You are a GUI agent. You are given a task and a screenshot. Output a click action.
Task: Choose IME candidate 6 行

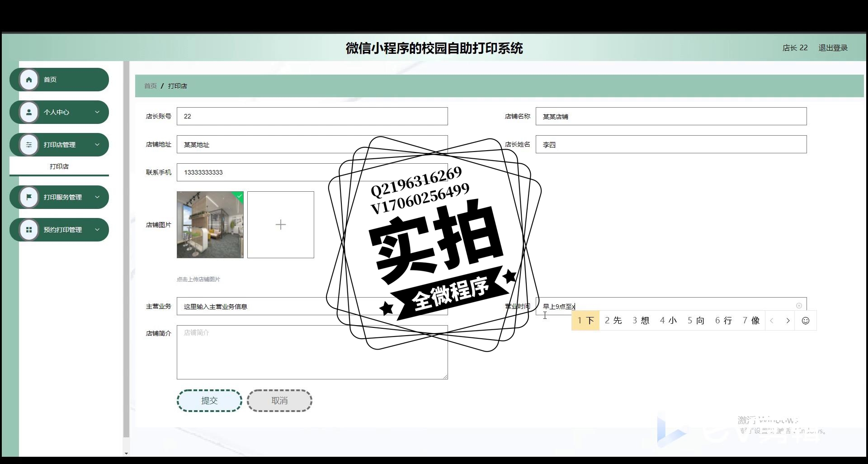point(723,321)
